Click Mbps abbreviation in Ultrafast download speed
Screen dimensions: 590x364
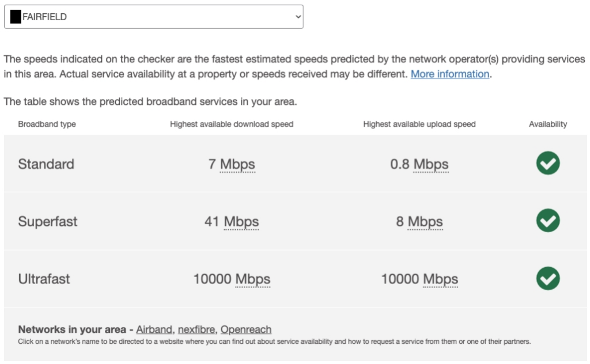click(253, 279)
